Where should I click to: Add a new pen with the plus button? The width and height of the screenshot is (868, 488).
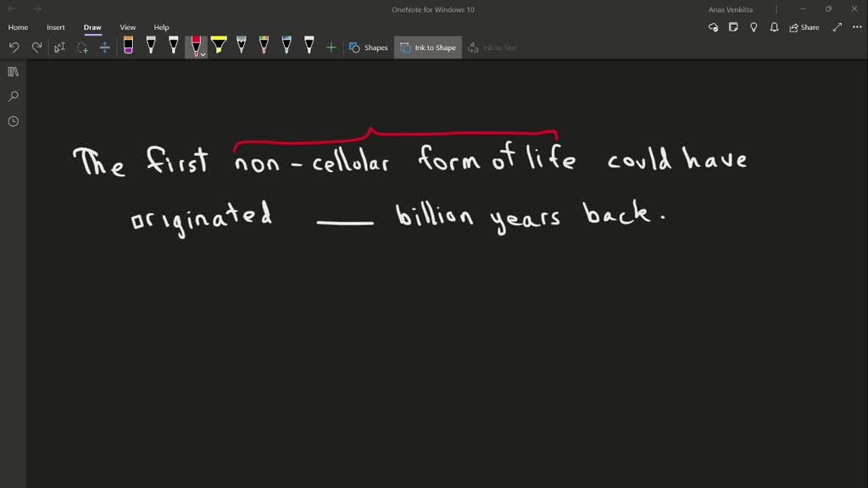(331, 47)
